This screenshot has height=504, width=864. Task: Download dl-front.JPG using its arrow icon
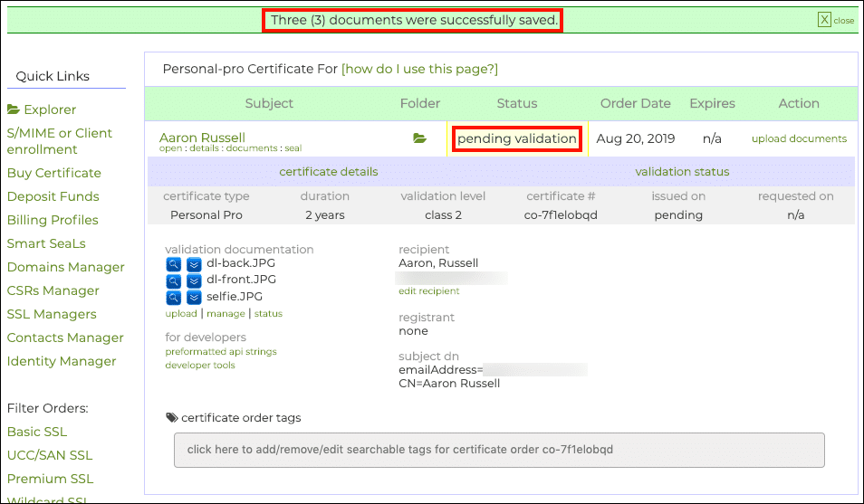coord(194,281)
